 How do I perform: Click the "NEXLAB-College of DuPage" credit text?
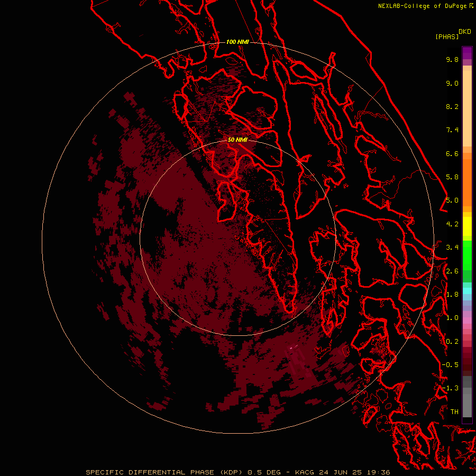click(x=422, y=6)
